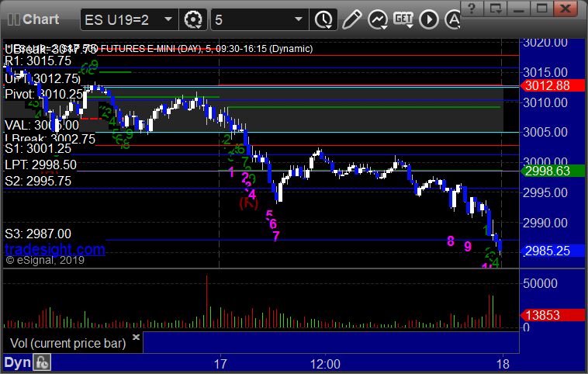Close the chart window
This screenshot has width=588, height=374.
point(566,9)
